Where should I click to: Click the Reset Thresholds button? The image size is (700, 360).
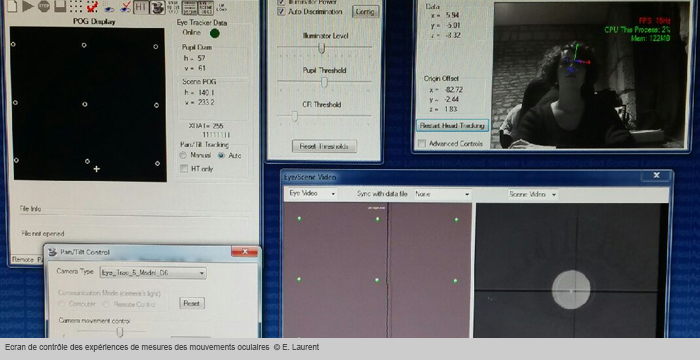325,146
